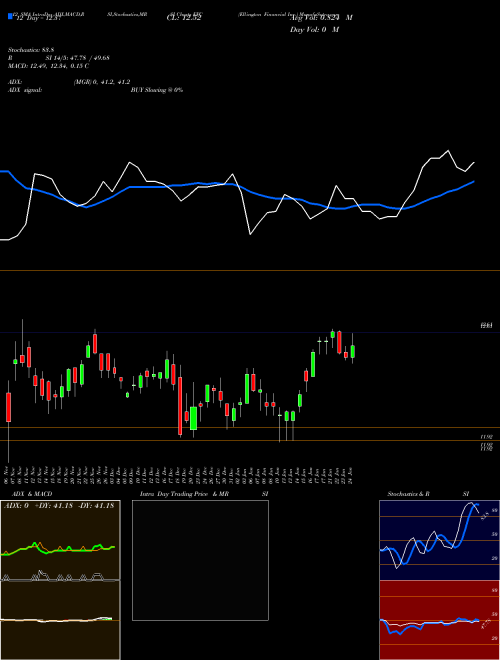Click the 'MACD: 12.49, 12.34, 0.15 C' line

point(48,66)
